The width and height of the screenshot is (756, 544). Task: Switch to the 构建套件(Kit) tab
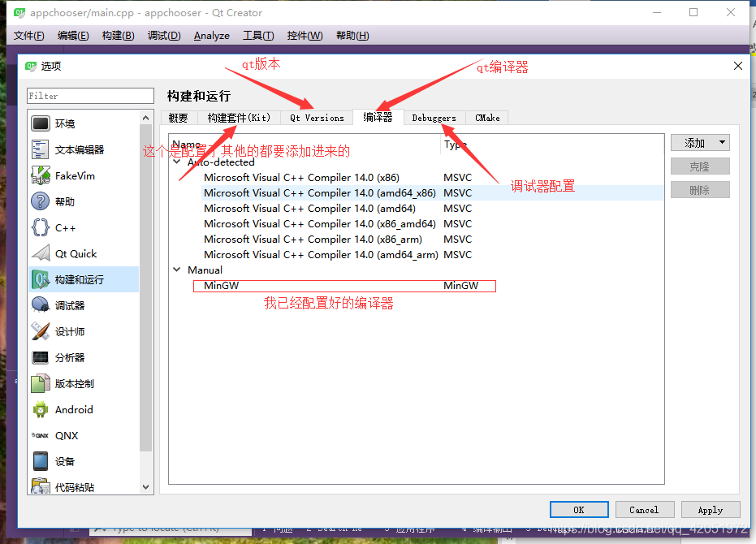[x=239, y=119]
